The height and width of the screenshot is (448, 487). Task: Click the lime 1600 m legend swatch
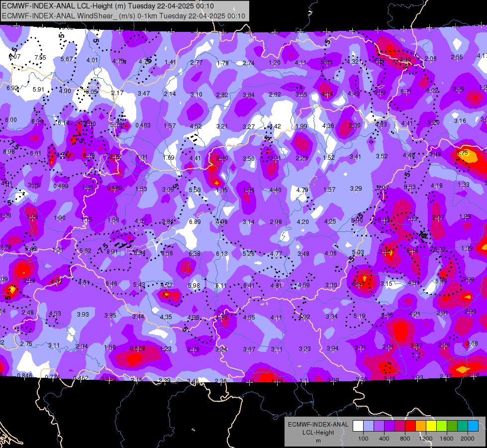[442, 426]
